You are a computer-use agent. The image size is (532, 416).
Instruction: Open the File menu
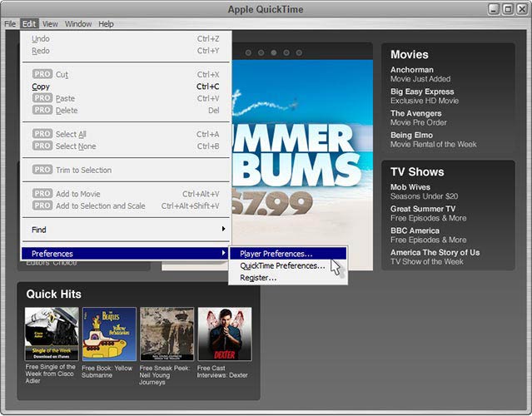click(10, 24)
